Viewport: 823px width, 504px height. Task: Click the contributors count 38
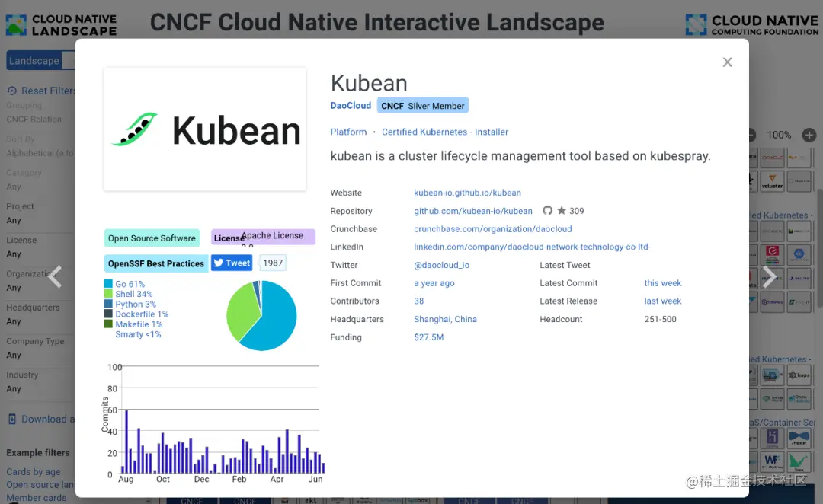pyautogui.click(x=419, y=301)
